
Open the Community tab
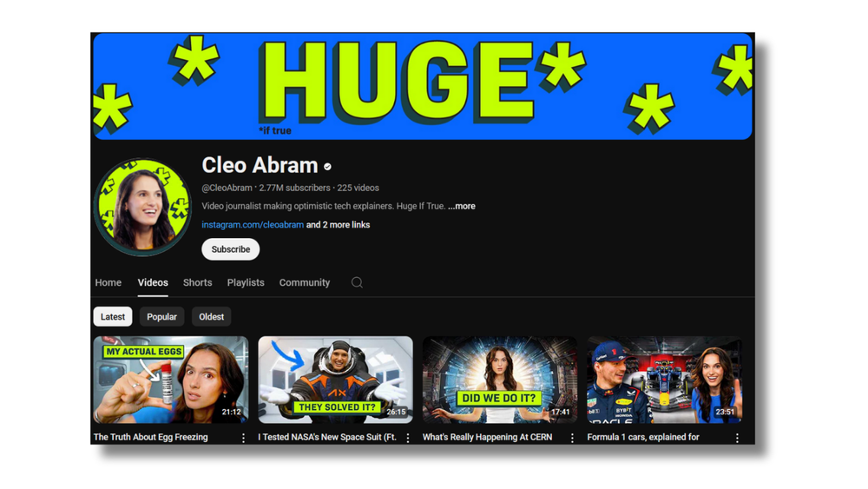(x=305, y=282)
